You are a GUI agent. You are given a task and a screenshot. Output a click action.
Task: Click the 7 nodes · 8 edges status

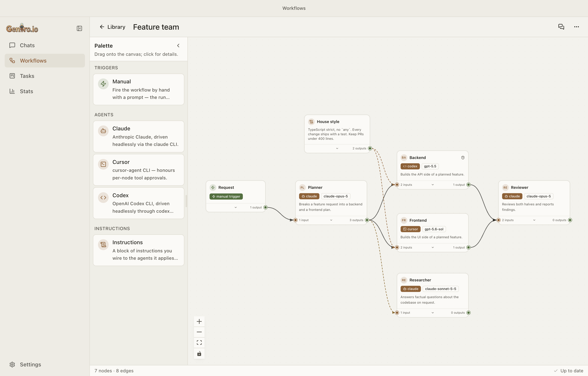coord(114,371)
